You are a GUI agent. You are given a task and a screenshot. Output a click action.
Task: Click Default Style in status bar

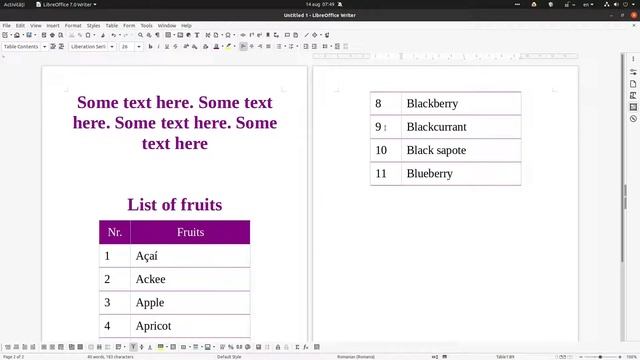[229, 357]
